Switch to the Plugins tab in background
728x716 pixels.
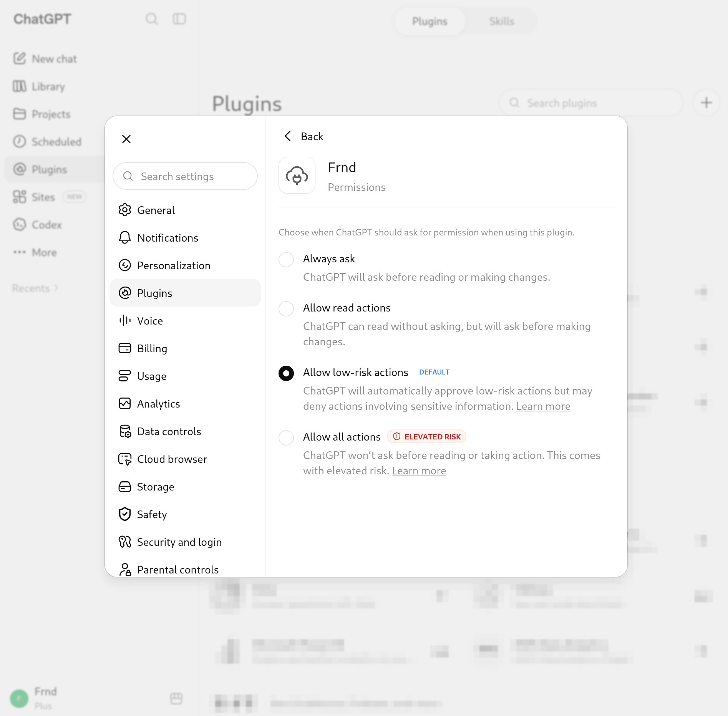(x=430, y=21)
